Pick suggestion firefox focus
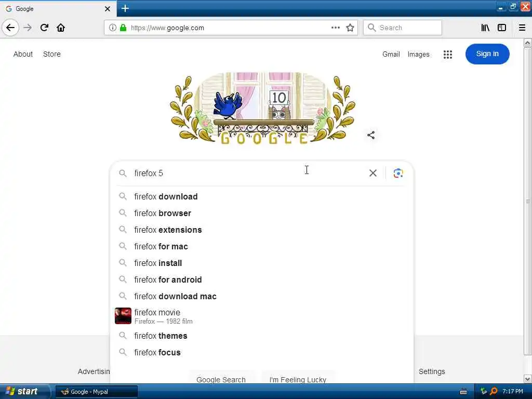The height and width of the screenshot is (399, 532). click(x=262, y=352)
